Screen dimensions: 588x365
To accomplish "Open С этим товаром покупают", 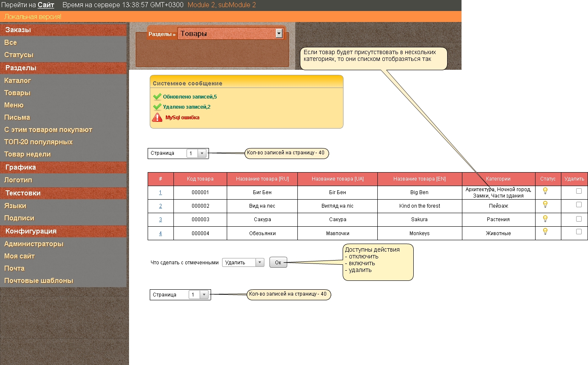I will pyautogui.click(x=48, y=129).
